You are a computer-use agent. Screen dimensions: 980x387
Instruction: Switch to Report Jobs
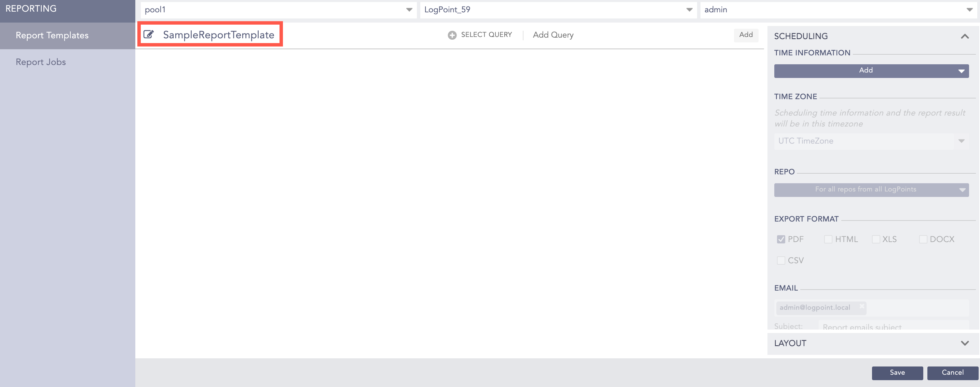(x=40, y=62)
